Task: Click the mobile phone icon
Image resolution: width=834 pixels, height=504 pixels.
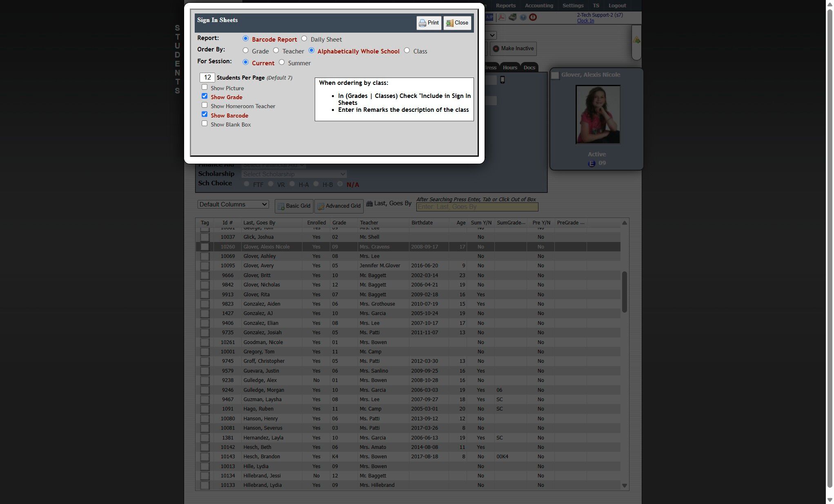Action: pos(503,80)
